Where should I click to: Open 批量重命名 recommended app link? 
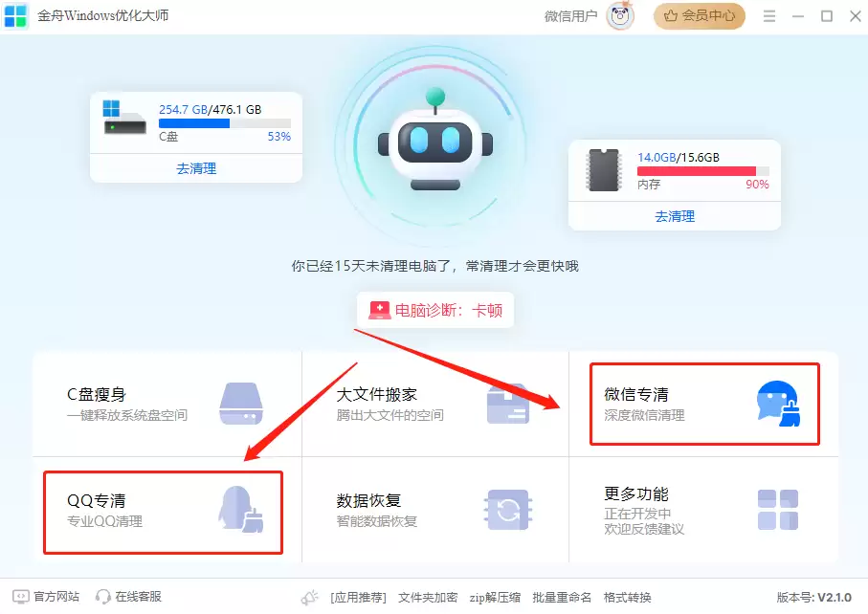pos(562,598)
